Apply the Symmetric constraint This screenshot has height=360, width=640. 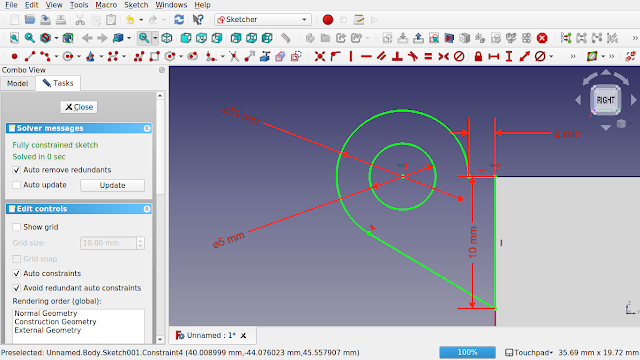click(444, 56)
